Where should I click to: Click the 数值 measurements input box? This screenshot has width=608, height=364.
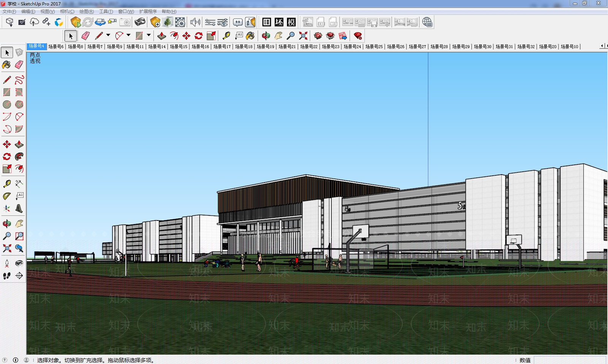tap(570, 360)
